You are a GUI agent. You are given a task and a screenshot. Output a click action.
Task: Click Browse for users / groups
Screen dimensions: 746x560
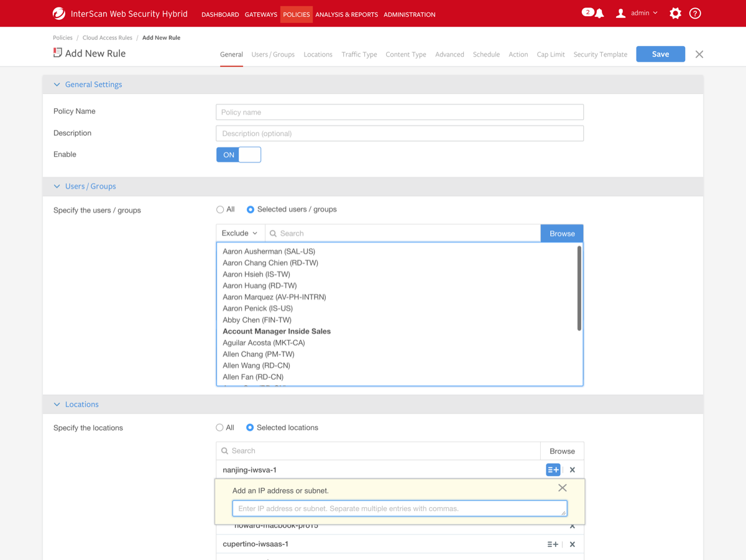click(x=562, y=234)
